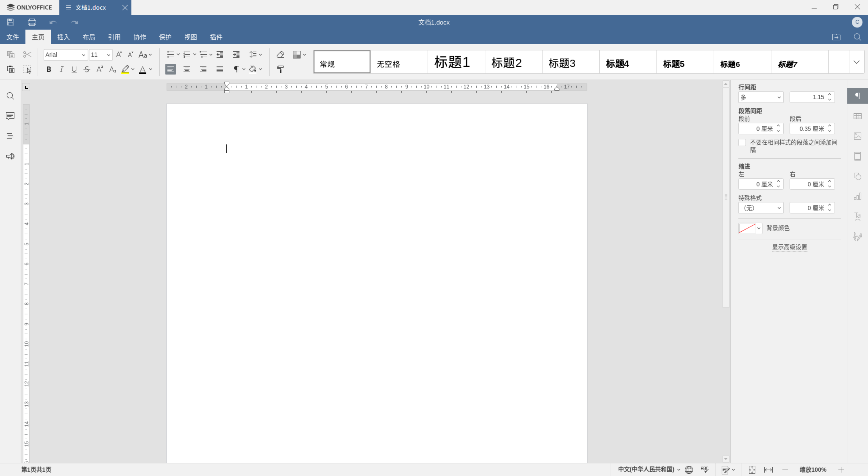Select the strikethrough formatting icon
This screenshot has width=868, height=476.
point(87,69)
